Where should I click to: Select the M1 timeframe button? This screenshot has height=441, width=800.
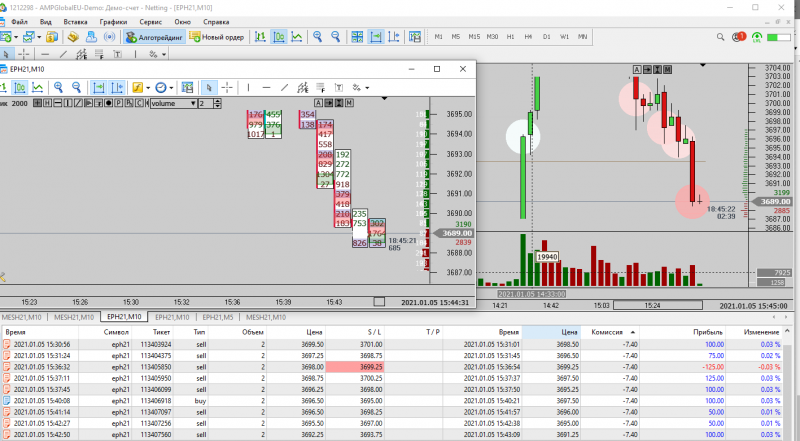point(438,37)
